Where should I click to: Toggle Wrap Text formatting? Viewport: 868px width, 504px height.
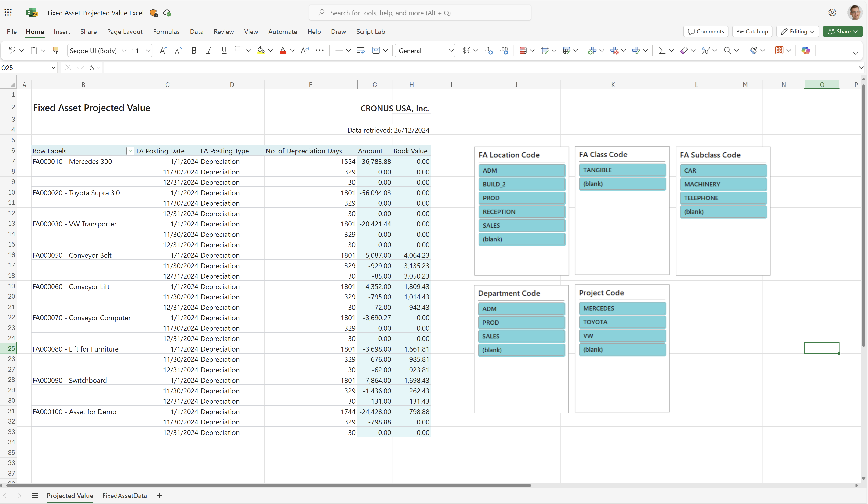(360, 50)
